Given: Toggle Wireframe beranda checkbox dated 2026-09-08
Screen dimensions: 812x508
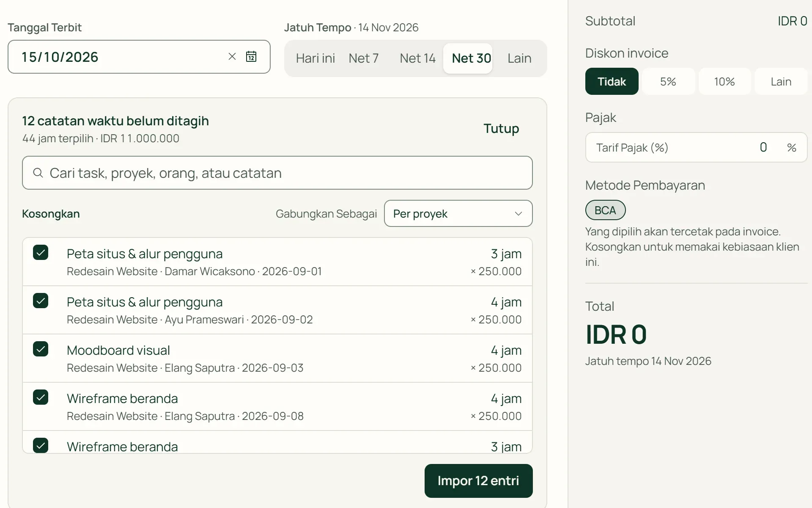Looking at the screenshot, I should (41, 397).
